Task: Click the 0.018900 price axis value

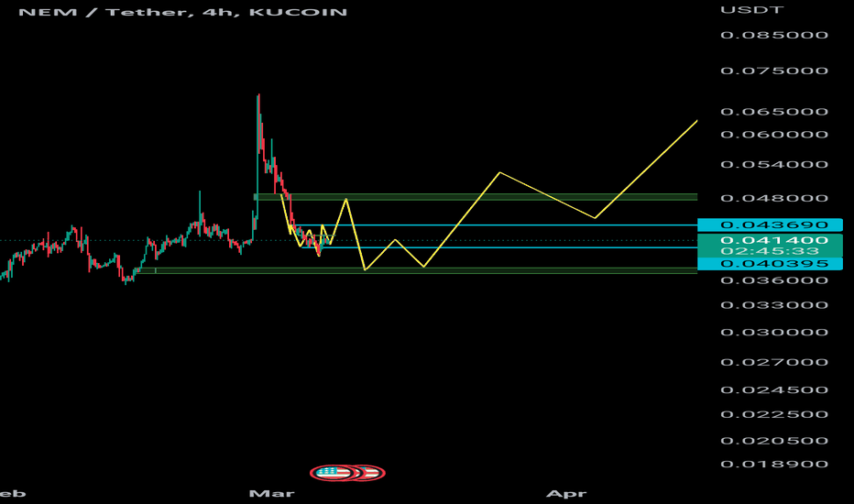Action: [774, 465]
